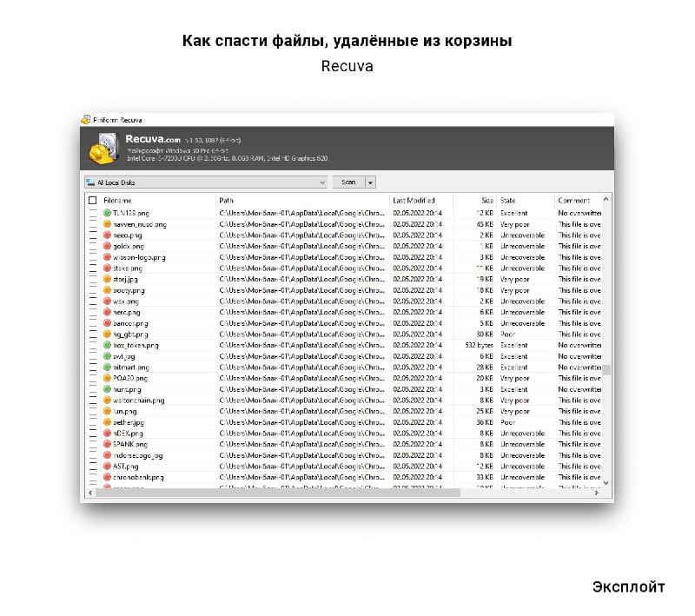Click the Piriform Recuva title bar icon

click(86, 120)
